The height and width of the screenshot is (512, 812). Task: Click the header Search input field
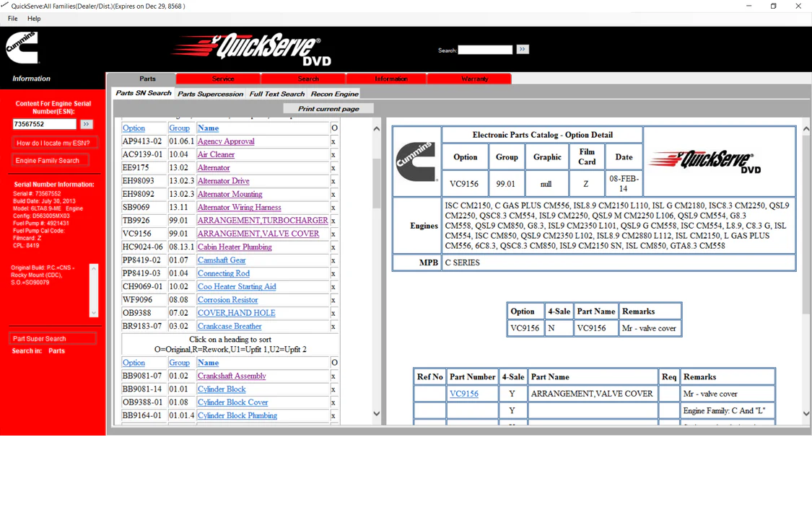[485, 50]
